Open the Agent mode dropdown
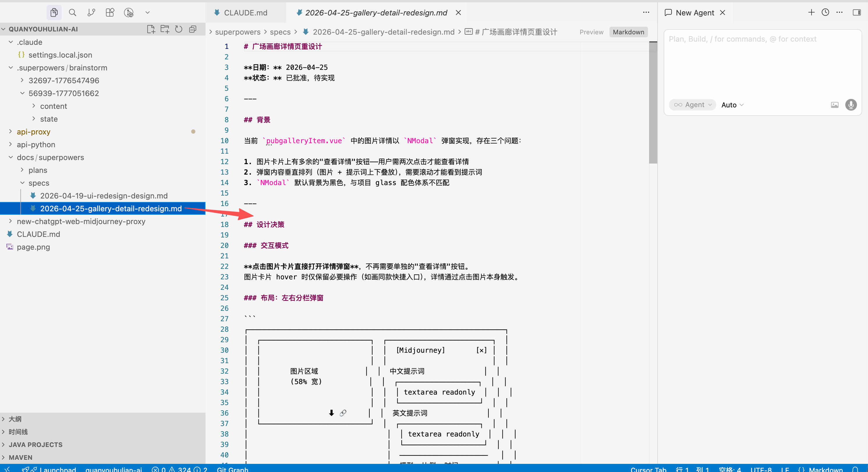Viewport: 868px width, 472px height. pyautogui.click(x=692, y=105)
